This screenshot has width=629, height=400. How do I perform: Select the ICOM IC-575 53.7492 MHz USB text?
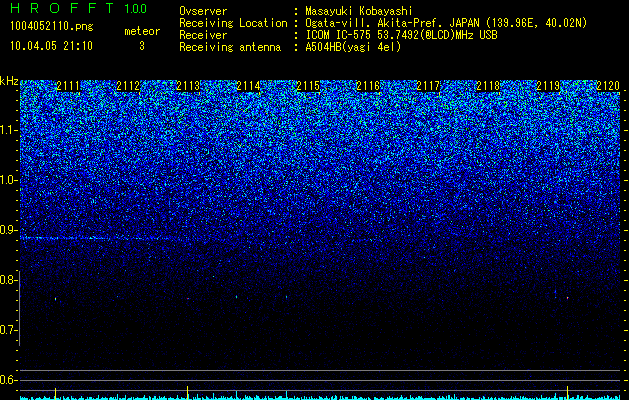[401, 35]
